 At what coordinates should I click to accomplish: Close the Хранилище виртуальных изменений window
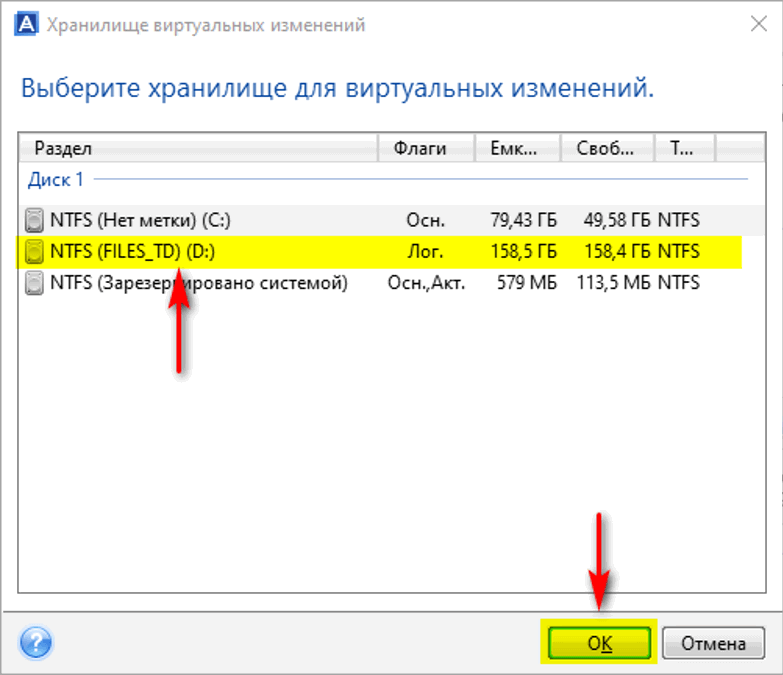click(x=759, y=23)
